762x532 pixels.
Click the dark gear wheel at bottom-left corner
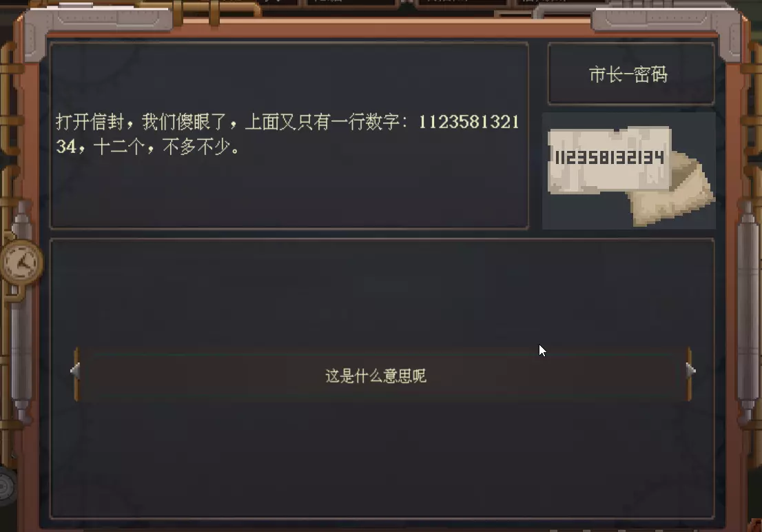(x=7, y=487)
